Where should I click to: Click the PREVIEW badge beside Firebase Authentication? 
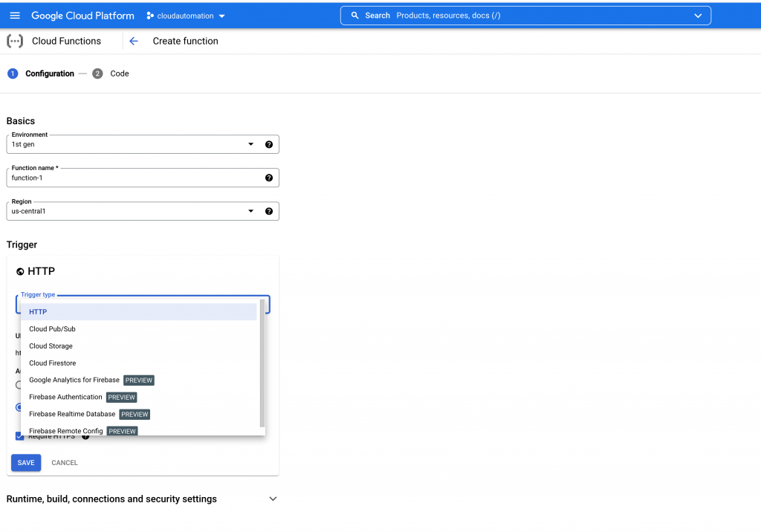tap(121, 398)
